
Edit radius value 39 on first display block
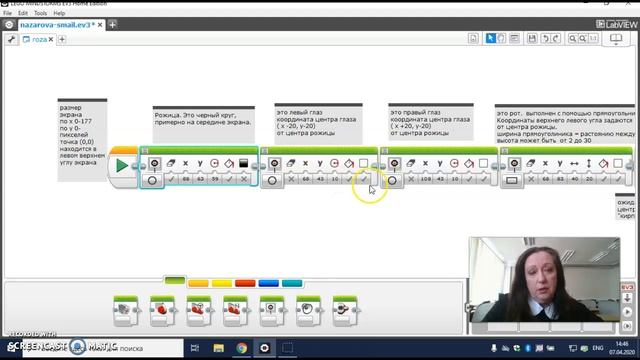coord(215,179)
